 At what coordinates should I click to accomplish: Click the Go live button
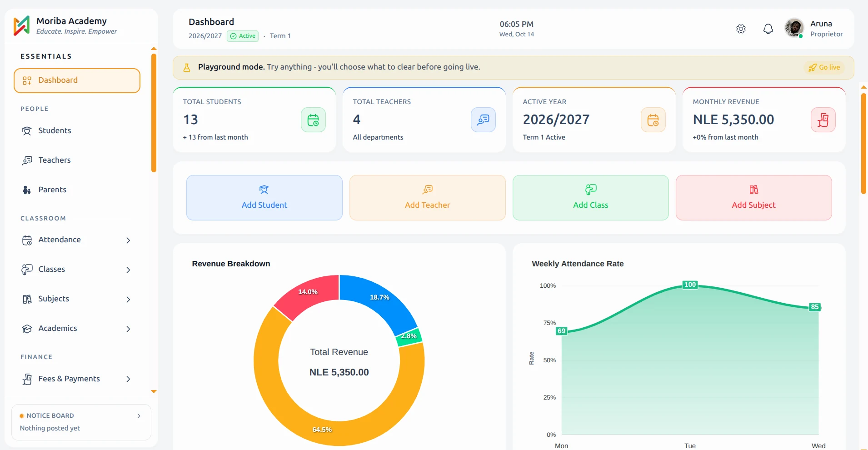(824, 67)
